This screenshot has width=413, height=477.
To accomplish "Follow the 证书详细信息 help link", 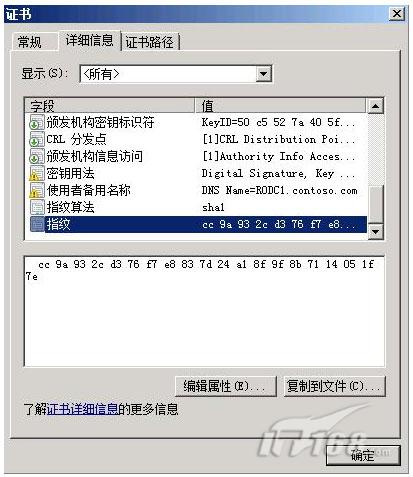I will click(x=82, y=409).
